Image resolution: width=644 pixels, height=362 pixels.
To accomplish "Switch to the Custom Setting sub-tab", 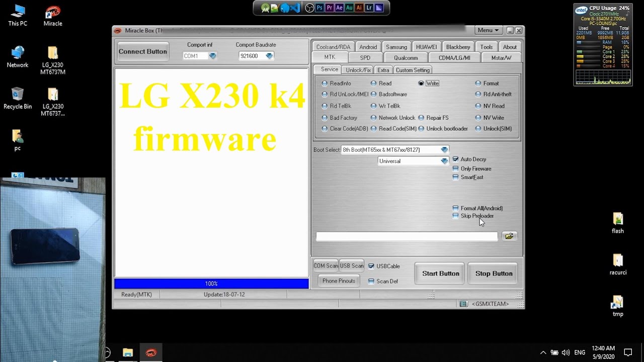I will click(x=413, y=70).
